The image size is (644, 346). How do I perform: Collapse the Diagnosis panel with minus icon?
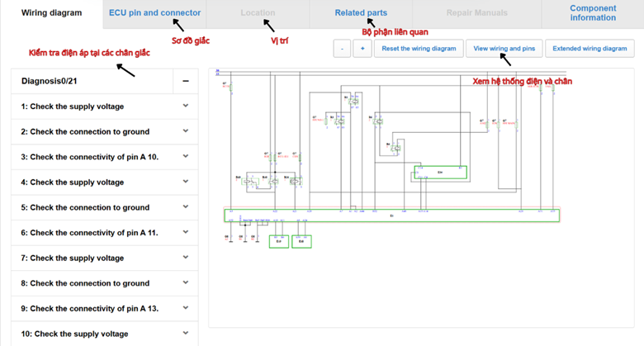point(186,81)
